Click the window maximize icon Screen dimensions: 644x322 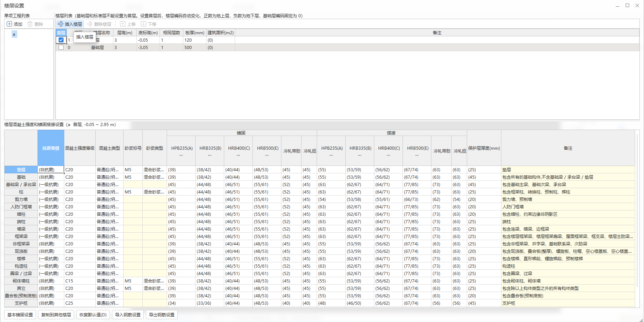pyautogui.click(x=627, y=5)
